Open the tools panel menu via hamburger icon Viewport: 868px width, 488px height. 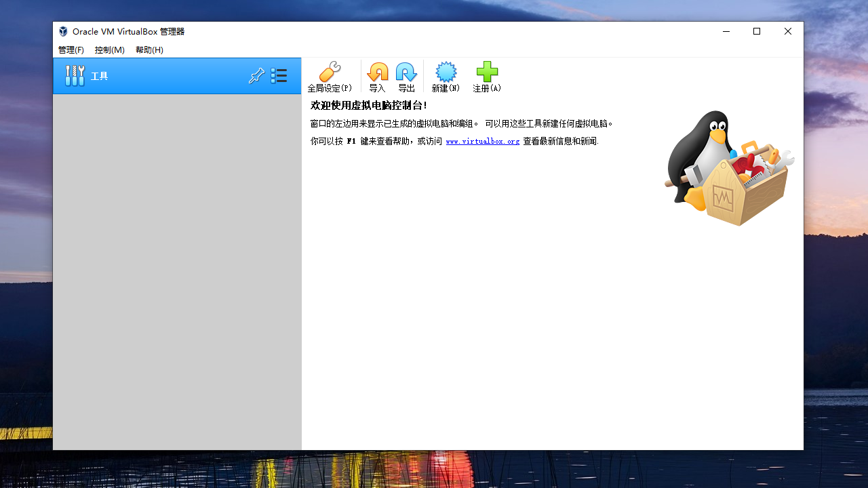coord(279,75)
